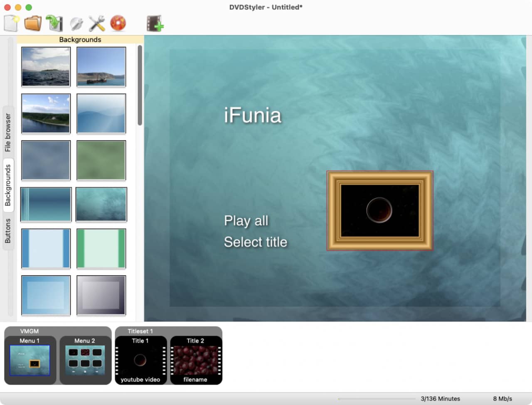The width and height of the screenshot is (532, 405).
Task: Select the Backgrounds side tab
Action: [8, 185]
